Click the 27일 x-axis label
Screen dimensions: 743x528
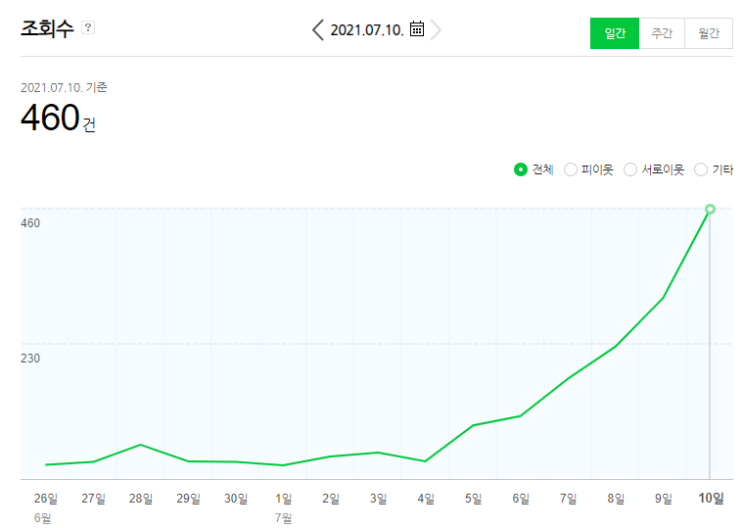93,498
